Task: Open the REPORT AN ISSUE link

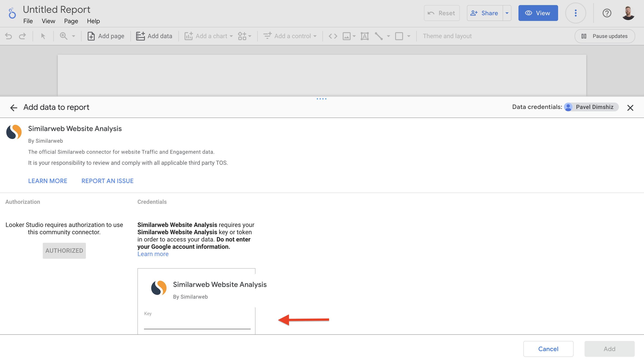Action: point(107,181)
